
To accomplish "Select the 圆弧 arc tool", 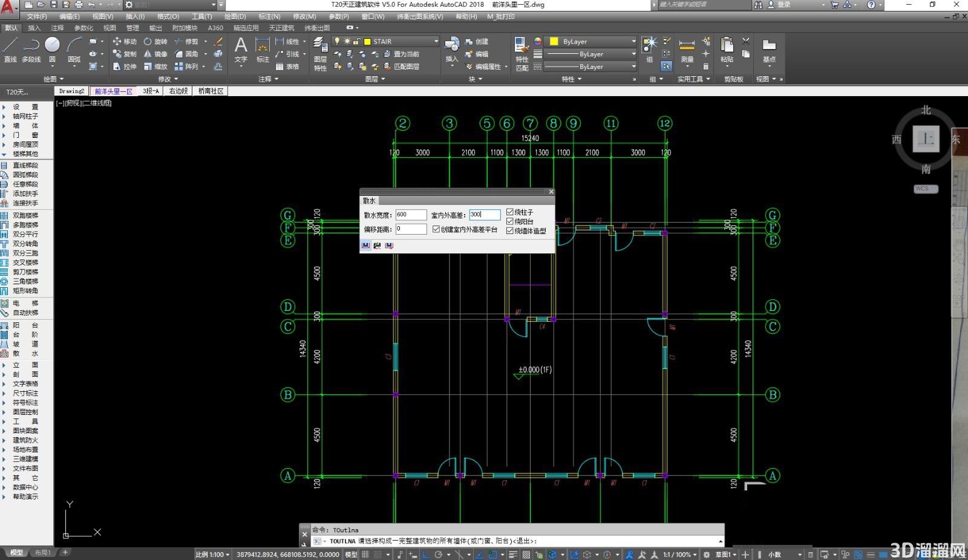I will 74,50.
